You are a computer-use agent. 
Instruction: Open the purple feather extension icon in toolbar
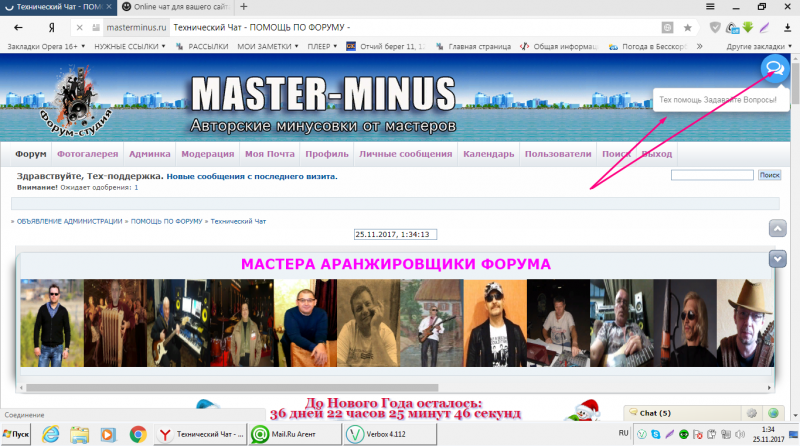click(x=764, y=28)
